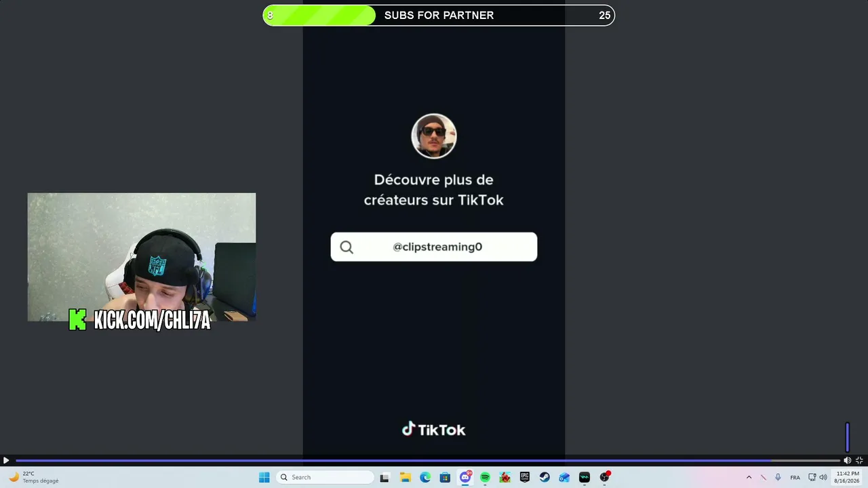The height and width of the screenshot is (488, 868).
Task: Click the webcam overlay of the streamer
Action: (x=142, y=257)
